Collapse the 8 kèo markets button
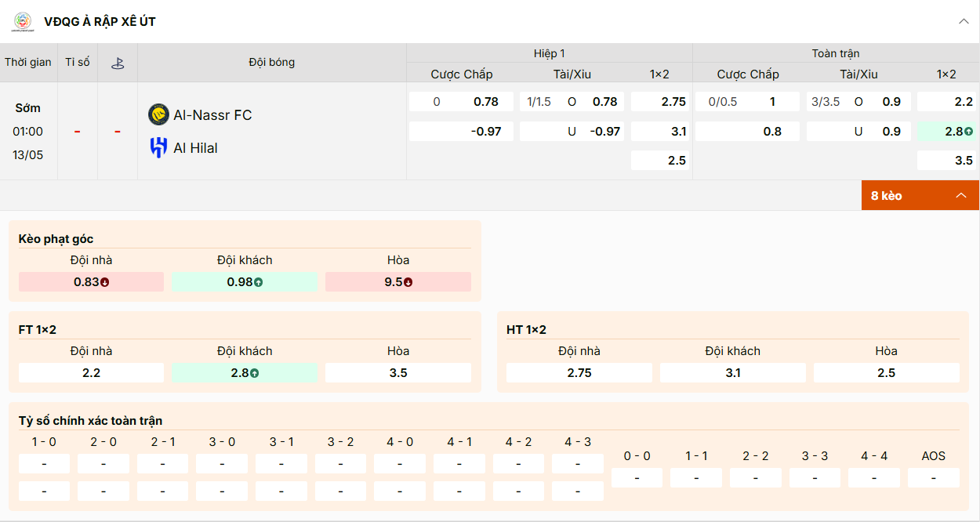This screenshot has width=980, height=522. click(920, 195)
